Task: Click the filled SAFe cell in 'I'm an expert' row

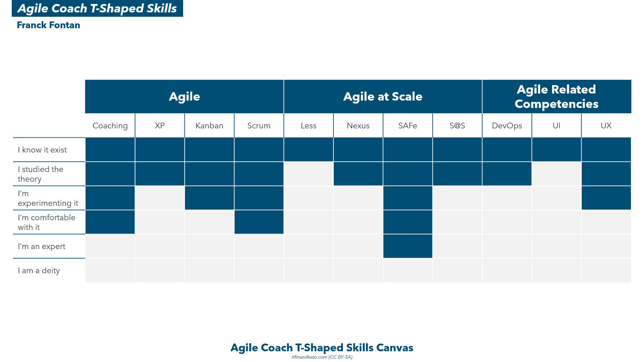Action: [x=408, y=246]
